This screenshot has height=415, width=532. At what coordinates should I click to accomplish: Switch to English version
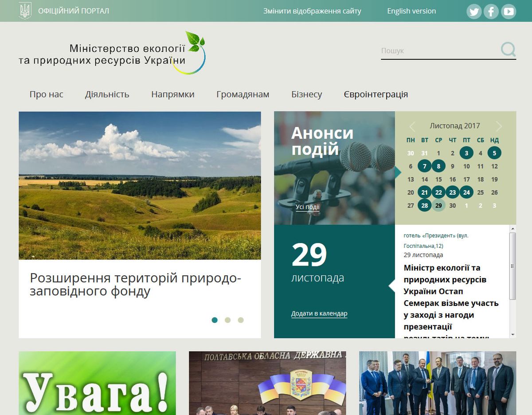[x=411, y=11]
